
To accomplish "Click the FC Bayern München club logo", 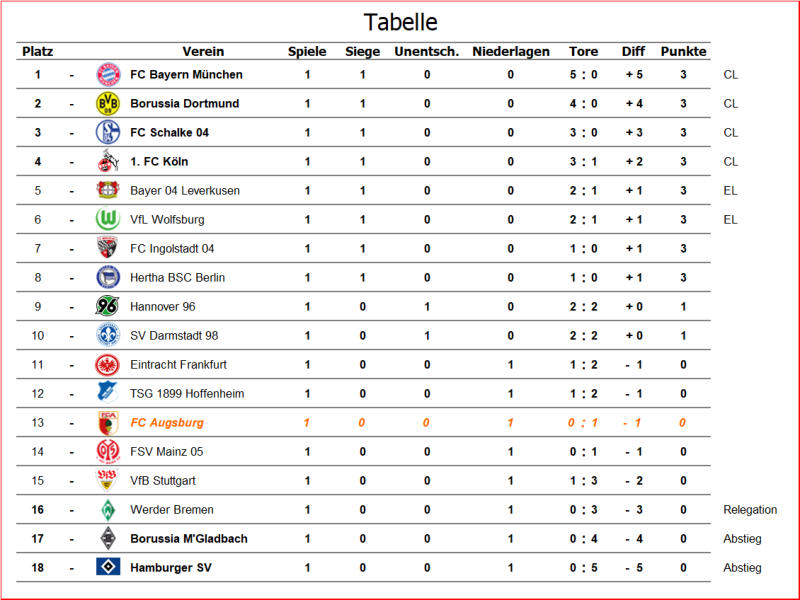I will click(x=108, y=74).
